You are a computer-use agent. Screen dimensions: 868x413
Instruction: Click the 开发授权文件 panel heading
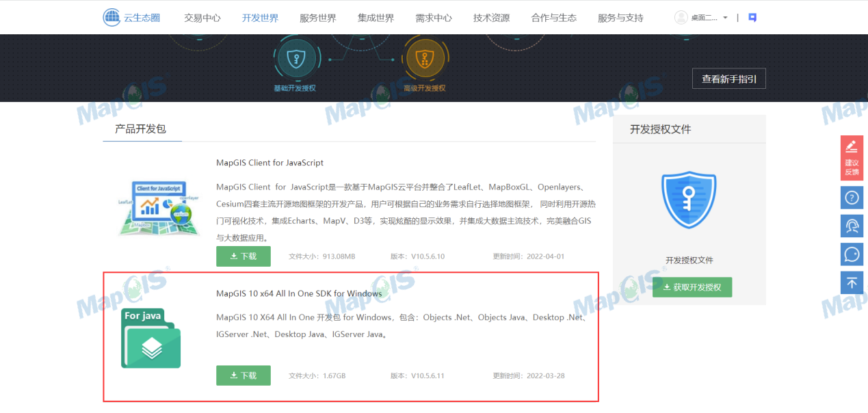pos(661,129)
